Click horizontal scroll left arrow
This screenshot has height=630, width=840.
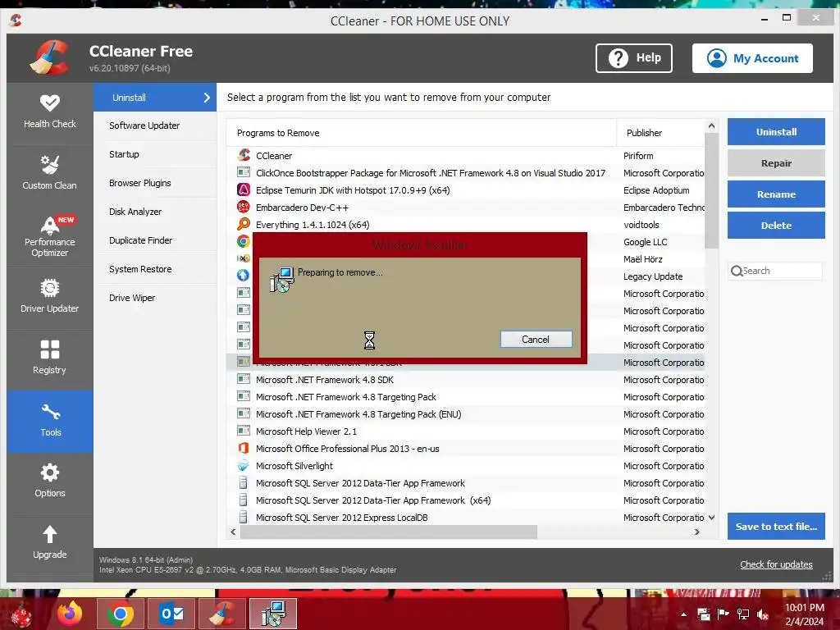click(x=233, y=532)
